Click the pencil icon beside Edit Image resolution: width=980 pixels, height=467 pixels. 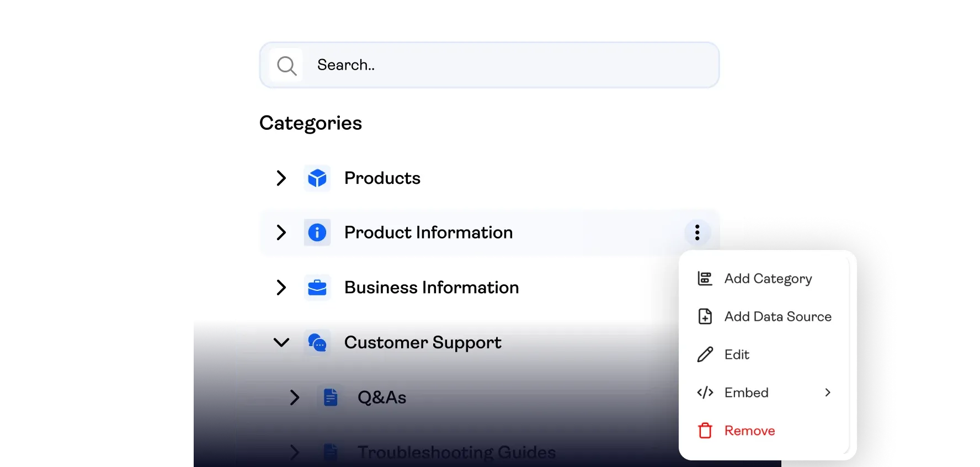[705, 354]
